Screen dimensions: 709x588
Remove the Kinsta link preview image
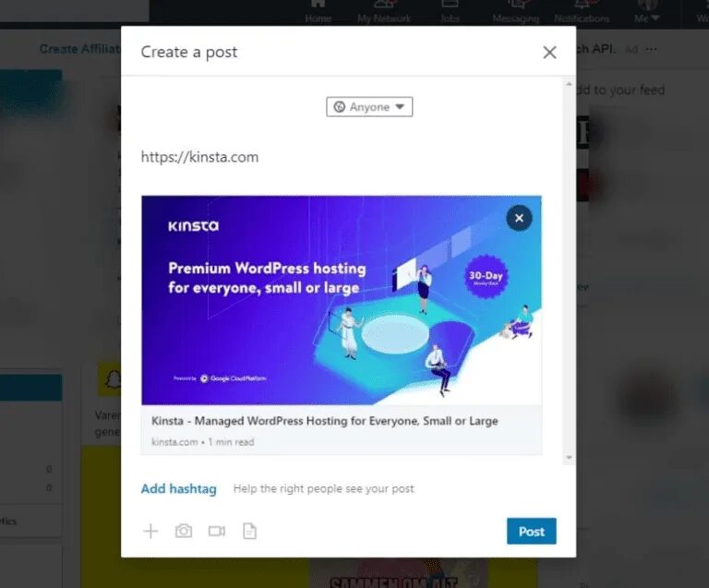click(519, 218)
